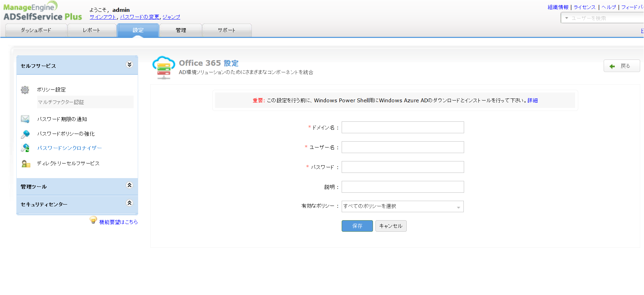This screenshot has width=644, height=295.
Task: Click the キャンセル button
Action: point(391,226)
